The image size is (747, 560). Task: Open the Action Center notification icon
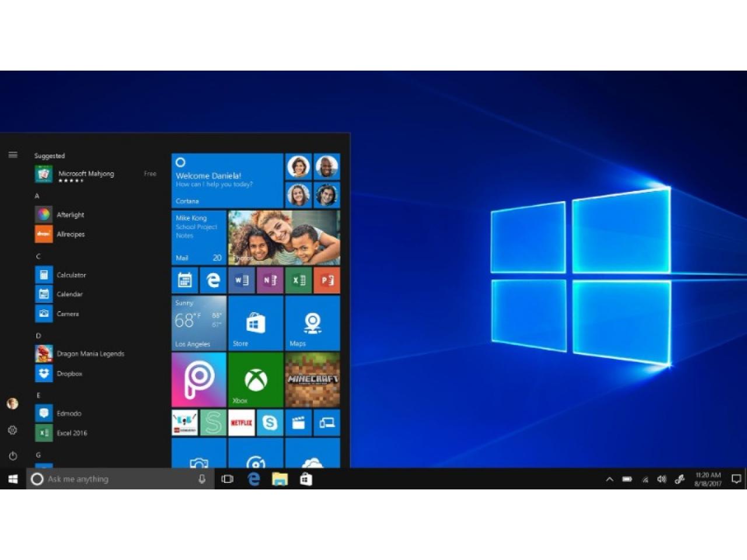736,479
